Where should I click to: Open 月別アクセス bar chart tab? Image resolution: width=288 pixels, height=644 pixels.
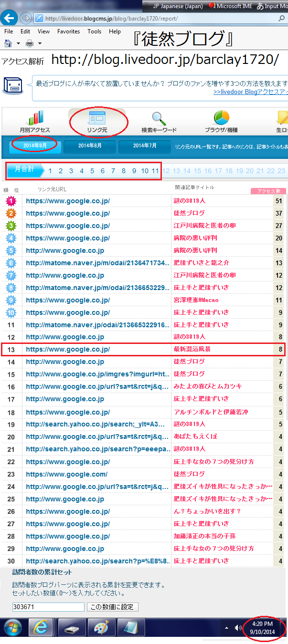point(34,122)
